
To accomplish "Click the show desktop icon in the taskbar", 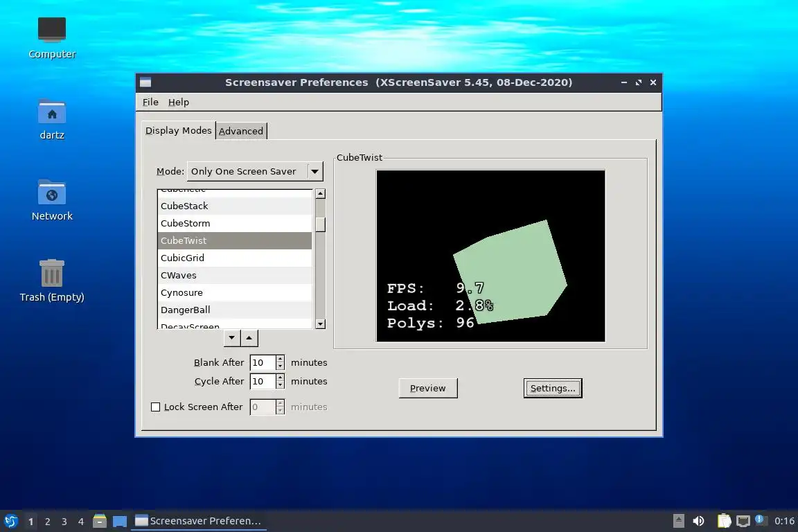I will [120, 521].
